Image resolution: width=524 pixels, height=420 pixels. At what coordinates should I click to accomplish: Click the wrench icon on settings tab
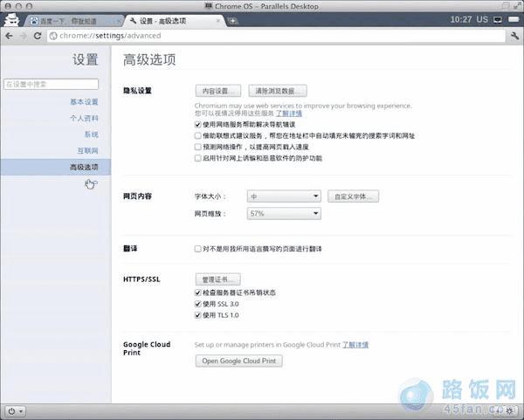coord(133,21)
